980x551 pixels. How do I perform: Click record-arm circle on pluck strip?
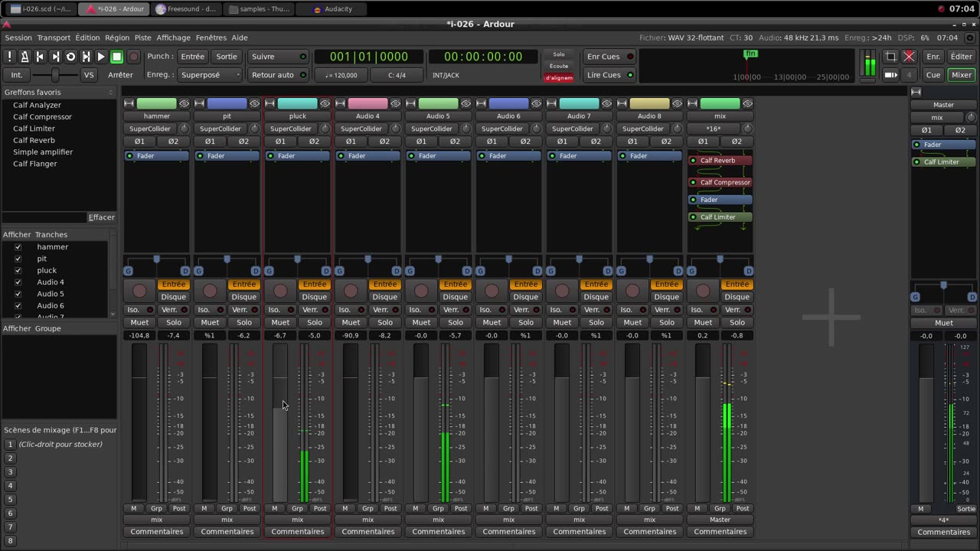[x=280, y=291]
